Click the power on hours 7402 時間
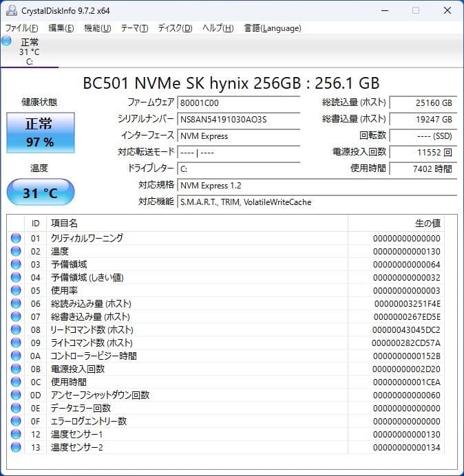Screen dimensions: 464x476 (423, 169)
